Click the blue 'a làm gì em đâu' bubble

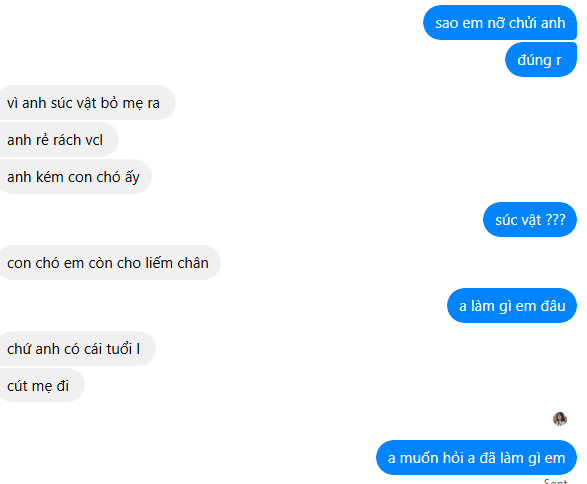(512, 306)
